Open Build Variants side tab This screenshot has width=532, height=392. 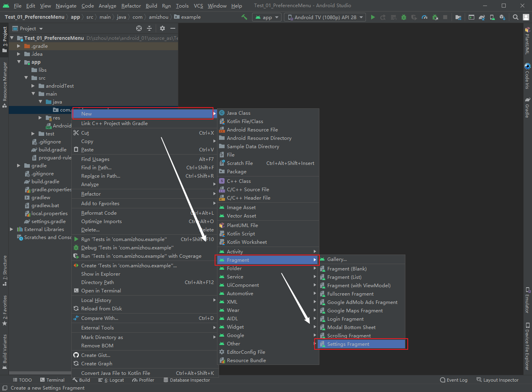[5, 351]
